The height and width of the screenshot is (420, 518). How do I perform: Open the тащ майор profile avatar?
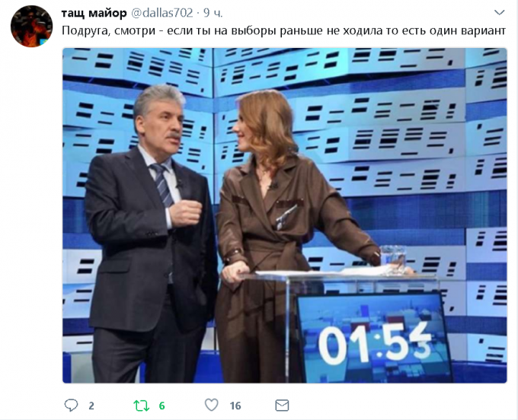[x=31, y=26]
